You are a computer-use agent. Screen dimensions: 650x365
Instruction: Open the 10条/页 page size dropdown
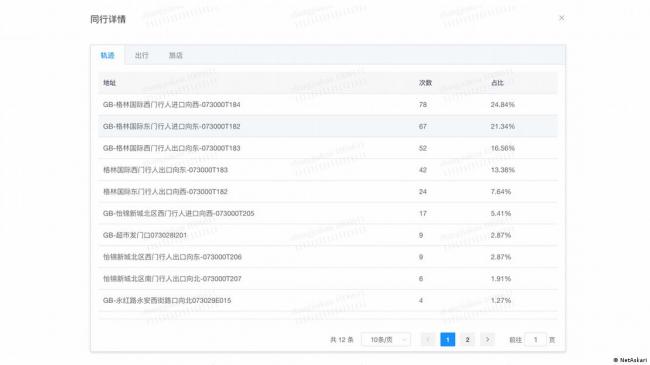click(x=386, y=340)
